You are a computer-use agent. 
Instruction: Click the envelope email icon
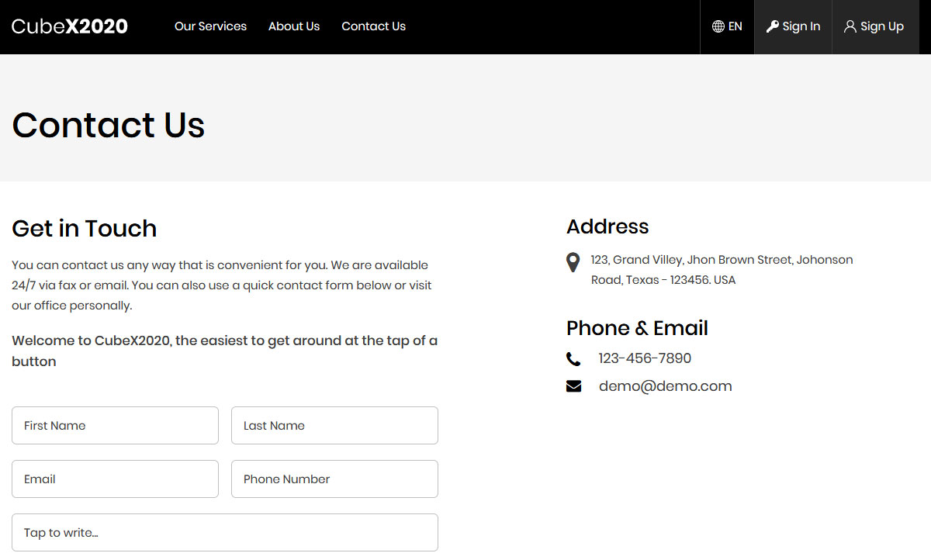coord(573,386)
